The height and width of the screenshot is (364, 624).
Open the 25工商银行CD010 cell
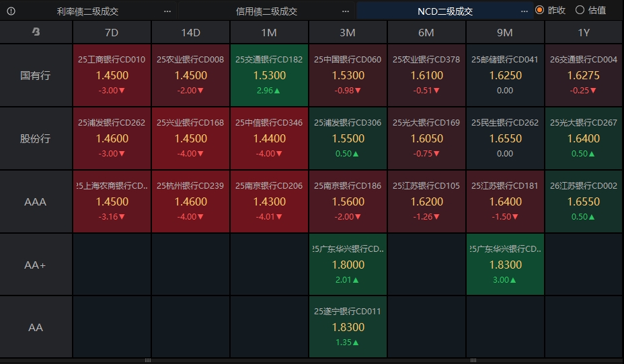(112, 75)
